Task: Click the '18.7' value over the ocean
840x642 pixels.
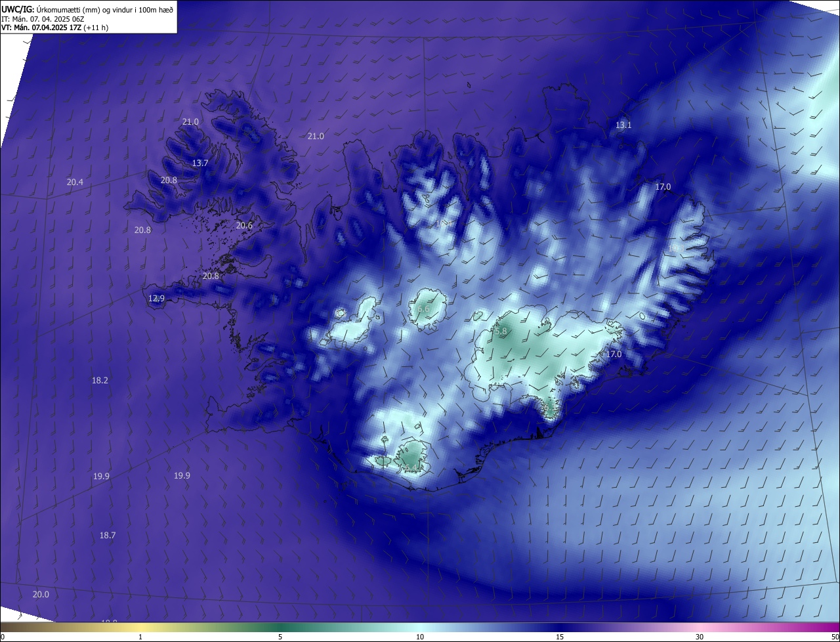Action: [108, 535]
